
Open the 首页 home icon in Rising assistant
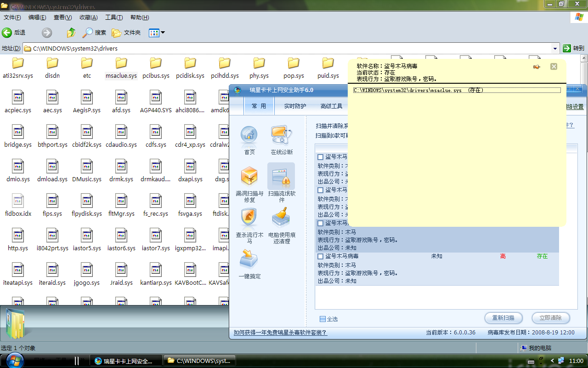(249, 136)
